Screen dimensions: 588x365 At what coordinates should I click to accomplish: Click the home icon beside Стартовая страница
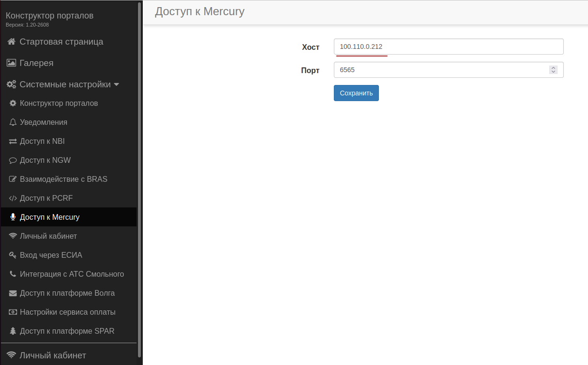[x=11, y=42]
